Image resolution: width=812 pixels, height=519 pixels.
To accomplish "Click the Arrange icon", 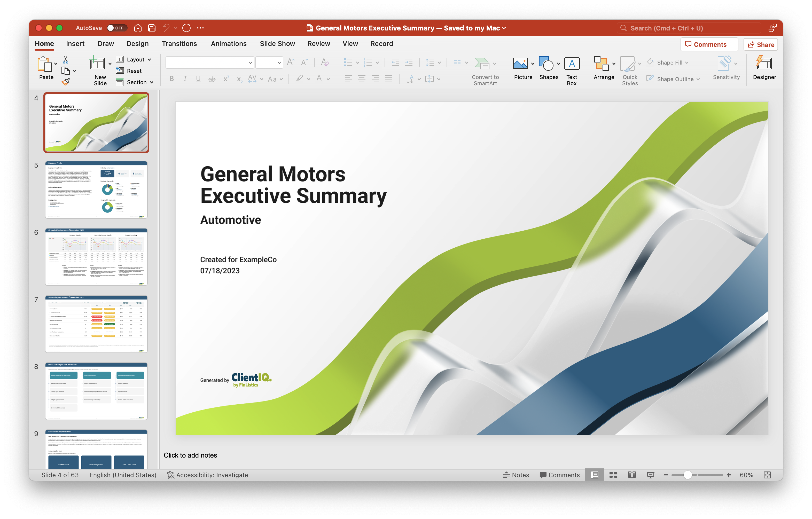I will (601, 64).
